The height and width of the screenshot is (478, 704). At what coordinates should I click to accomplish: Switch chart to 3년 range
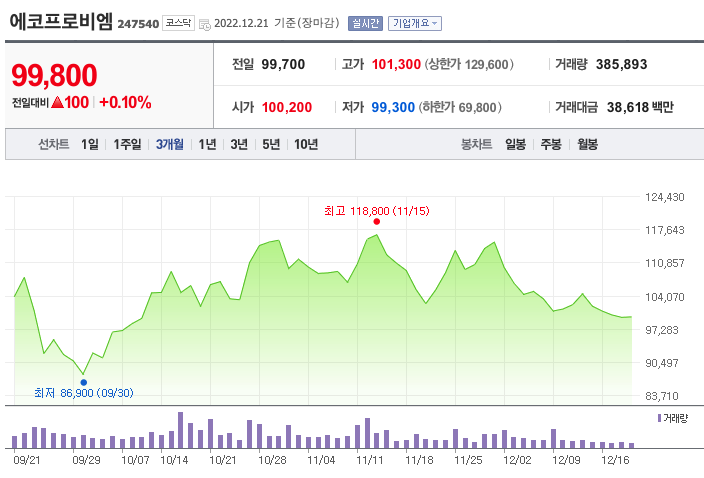(239, 144)
